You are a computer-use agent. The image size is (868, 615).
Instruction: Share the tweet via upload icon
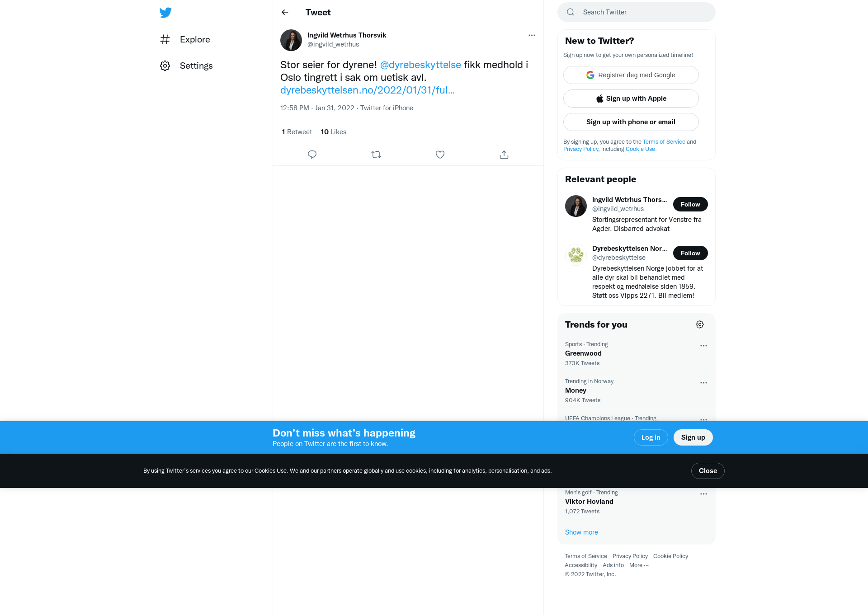point(504,155)
